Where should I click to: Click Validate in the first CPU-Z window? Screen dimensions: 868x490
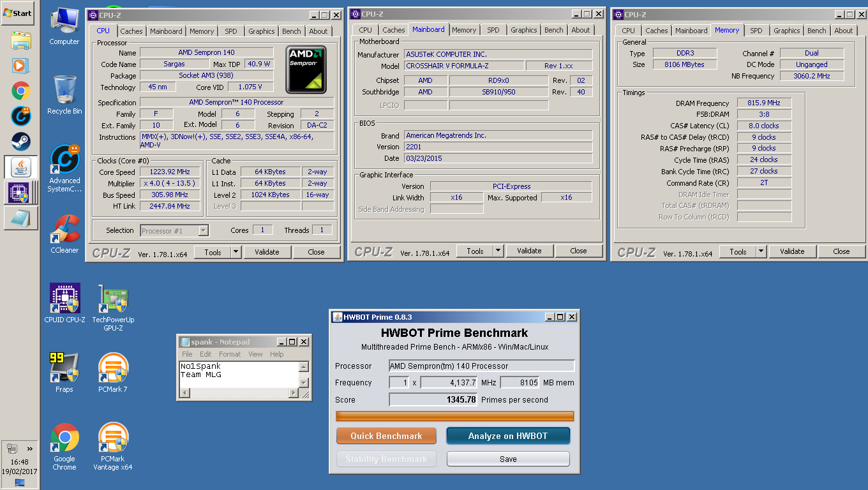coord(267,252)
